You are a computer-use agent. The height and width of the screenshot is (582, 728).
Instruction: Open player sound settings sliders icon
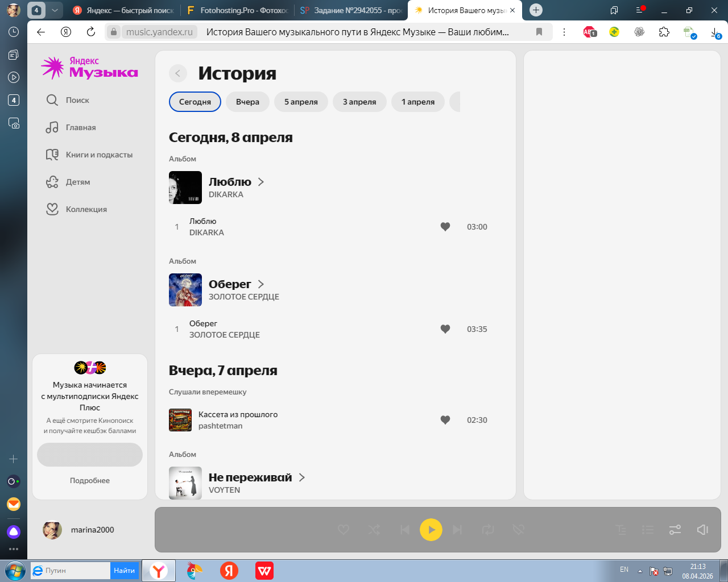(x=675, y=530)
